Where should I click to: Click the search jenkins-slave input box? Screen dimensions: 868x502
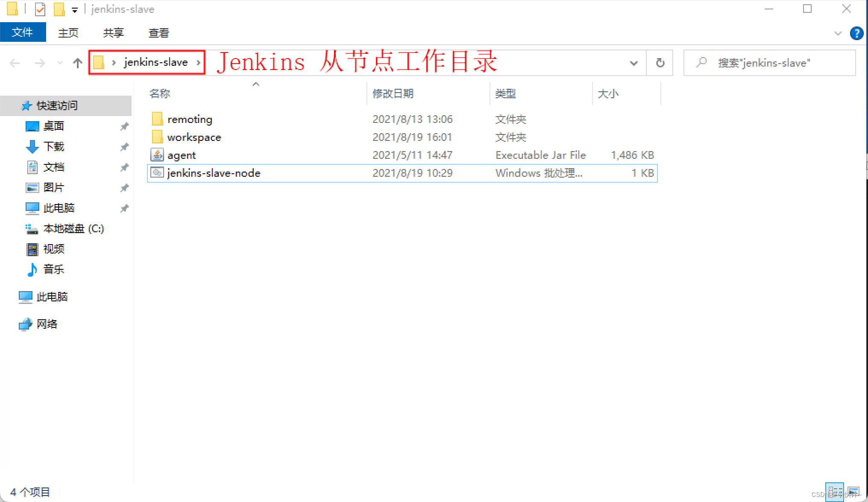click(x=769, y=63)
